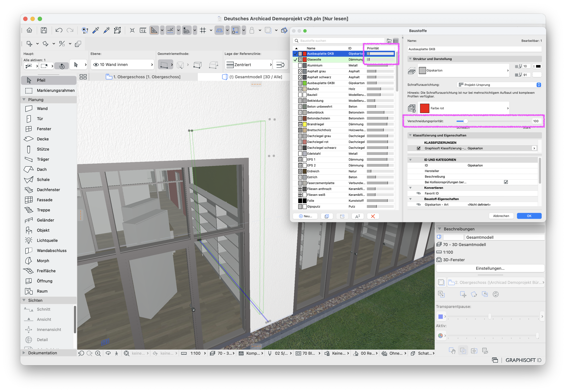Screen dimensions: 566x392
Task: Select the Raum tool
Action: [x=49, y=291]
